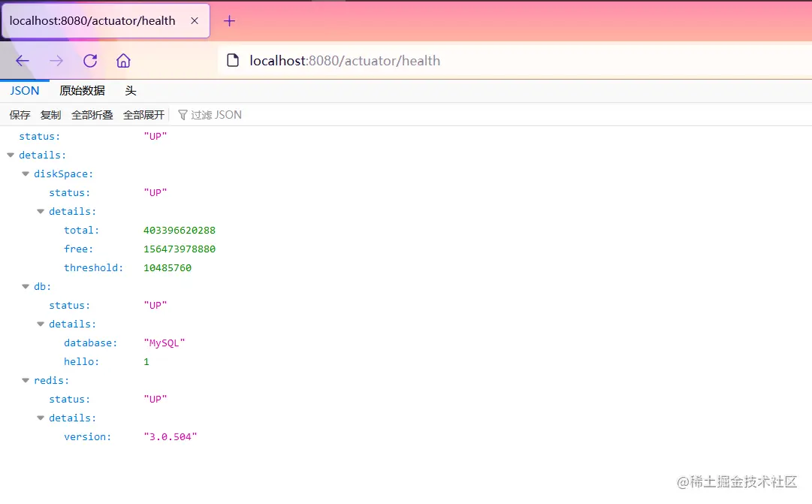Select the threshold value 10485760
The width and height of the screenshot is (812, 504).
tap(168, 268)
